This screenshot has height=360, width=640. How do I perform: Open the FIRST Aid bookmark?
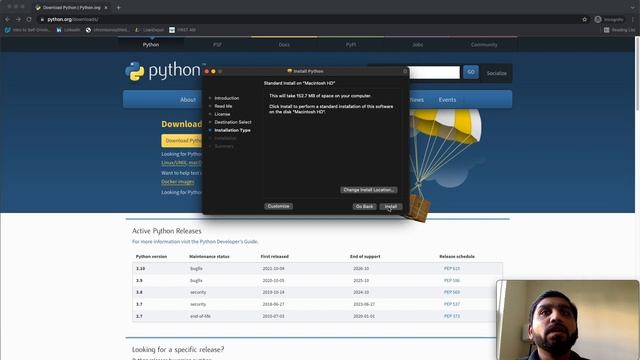click(x=182, y=30)
